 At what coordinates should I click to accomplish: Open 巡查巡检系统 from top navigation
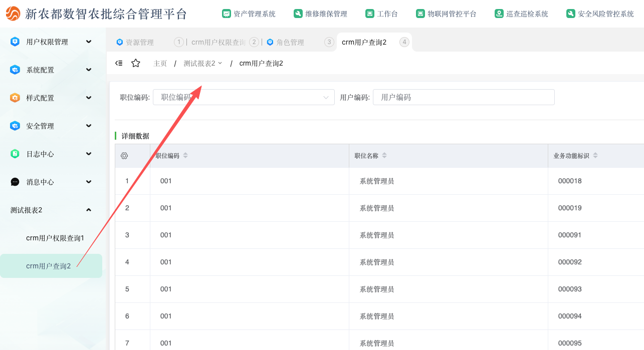click(x=521, y=14)
